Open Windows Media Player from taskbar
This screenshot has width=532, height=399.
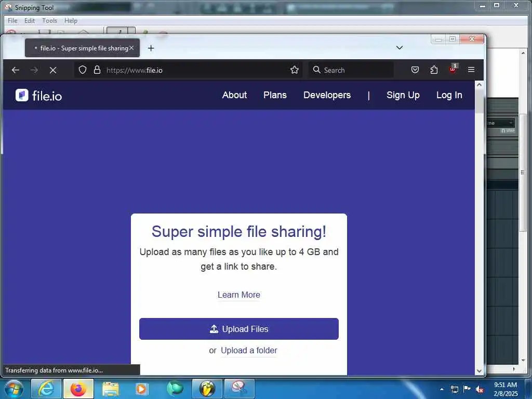pyautogui.click(x=142, y=389)
